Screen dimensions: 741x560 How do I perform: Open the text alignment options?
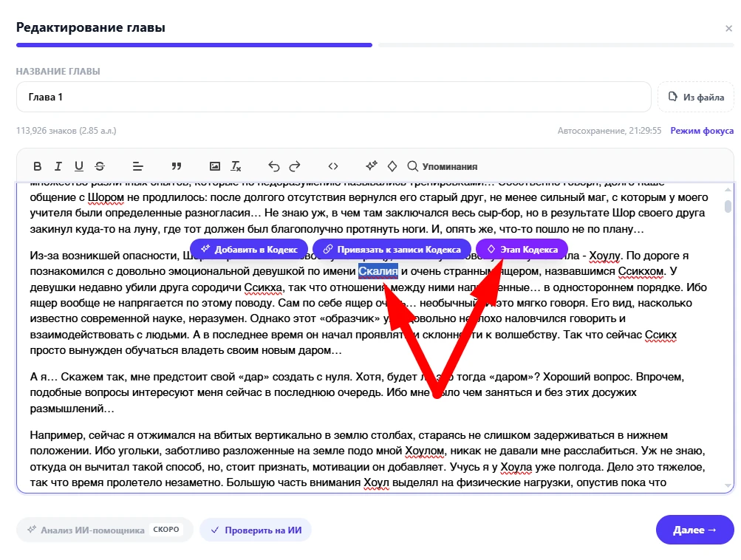pos(137,166)
